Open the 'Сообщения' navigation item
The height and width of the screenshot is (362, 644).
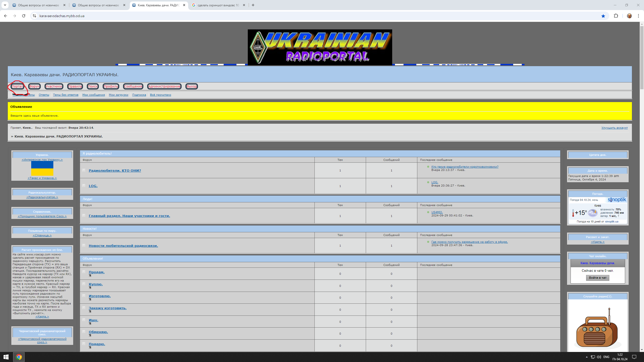click(x=133, y=86)
